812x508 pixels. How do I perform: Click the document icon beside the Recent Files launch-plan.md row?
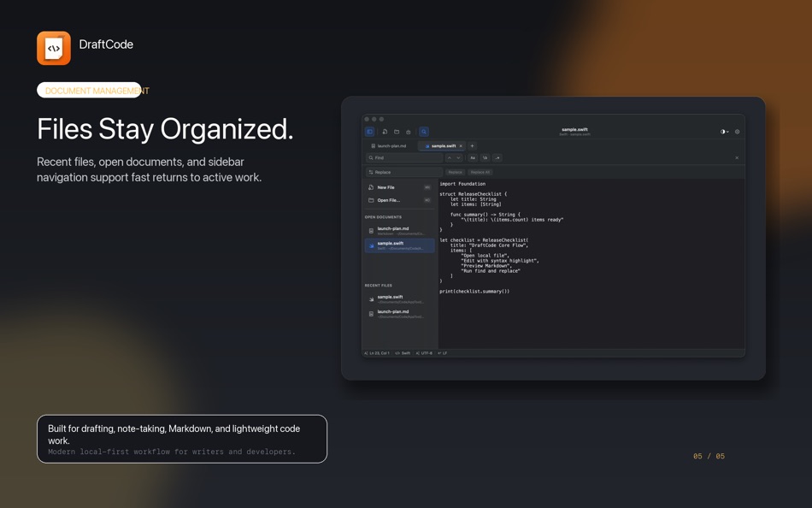pyautogui.click(x=371, y=314)
